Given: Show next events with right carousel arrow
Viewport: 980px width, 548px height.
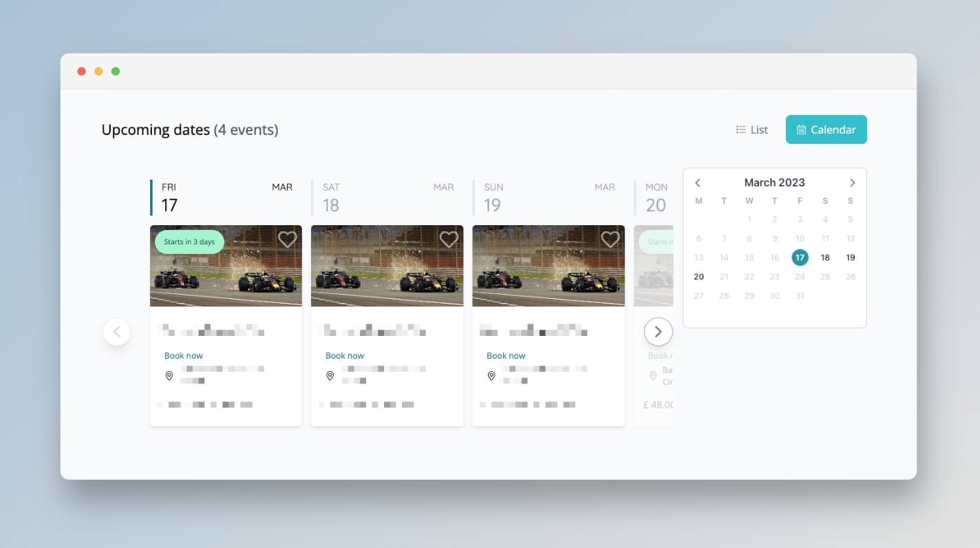Looking at the screenshot, I should coord(658,332).
